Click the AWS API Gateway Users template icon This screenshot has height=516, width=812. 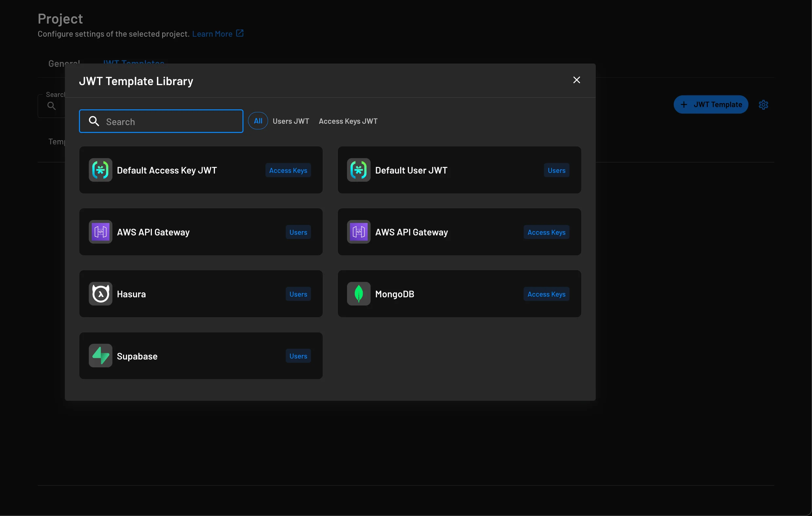100,231
